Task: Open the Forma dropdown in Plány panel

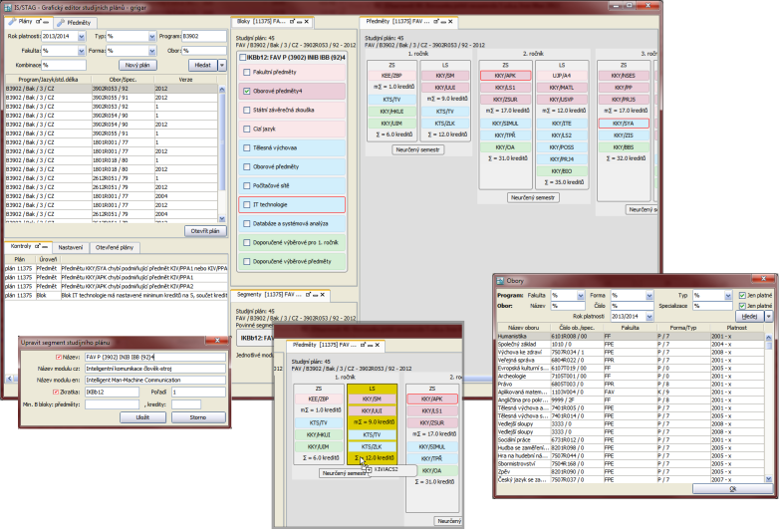Action: click(151, 51)
